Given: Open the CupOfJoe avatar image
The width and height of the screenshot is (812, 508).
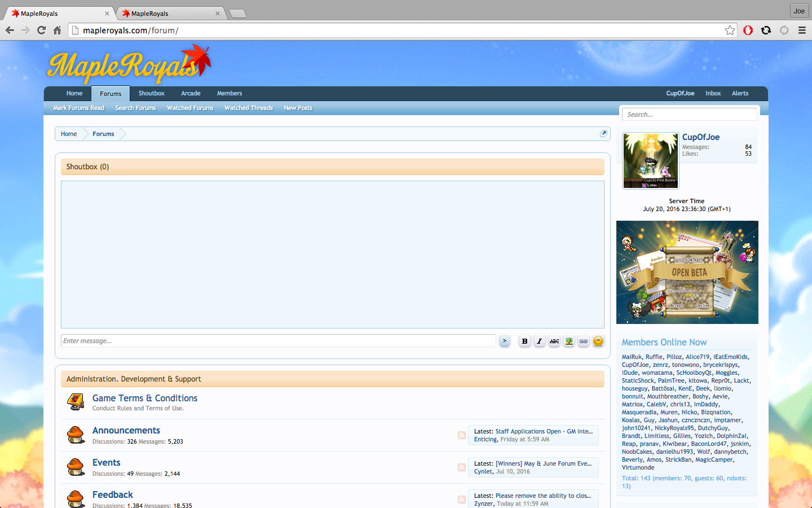Looking at the screenshot, I should pos(651,161).
